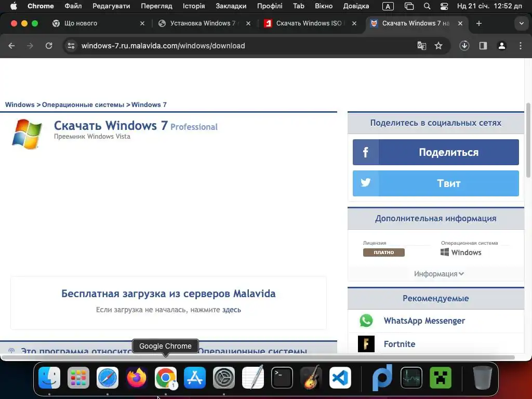Viewport: 532px width, 399px height.
Task: Open the Chrome profile icon
Action: click(x=502, y=46)
